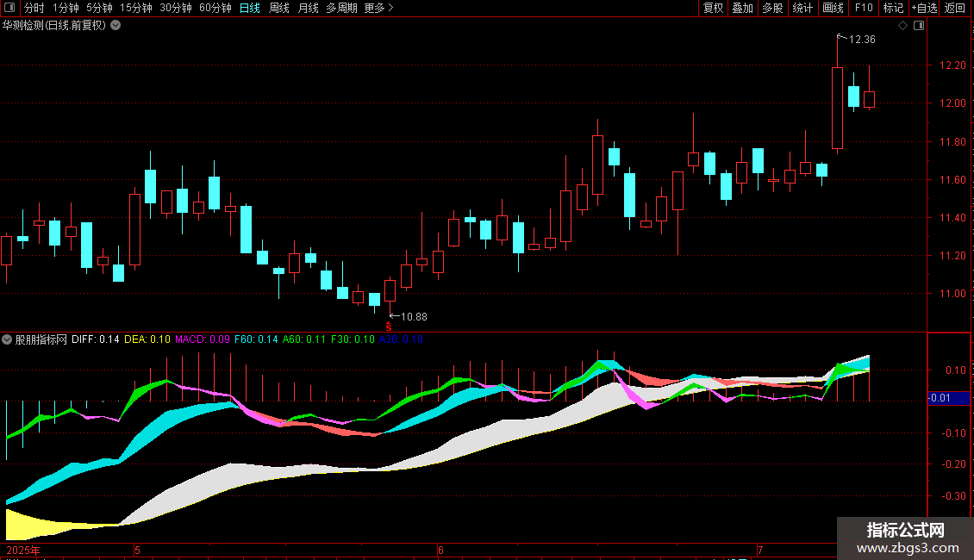
Task: Click the 返回 back button
Action: coord(955,8)
